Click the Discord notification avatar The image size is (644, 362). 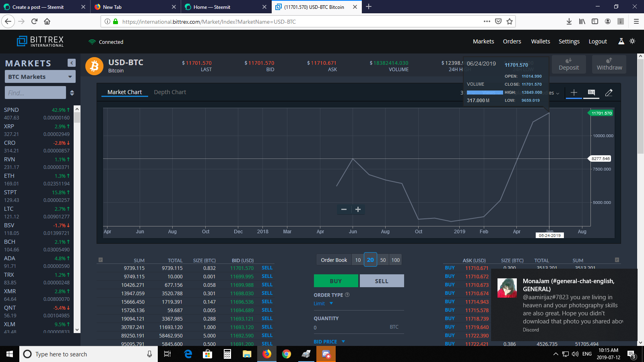point(507,288)
